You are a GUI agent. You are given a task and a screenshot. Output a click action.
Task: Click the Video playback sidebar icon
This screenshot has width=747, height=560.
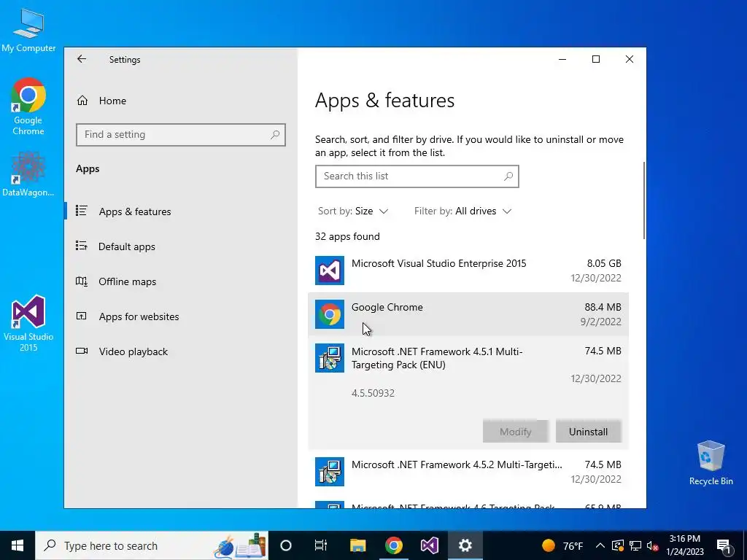[x=82, y=351]
